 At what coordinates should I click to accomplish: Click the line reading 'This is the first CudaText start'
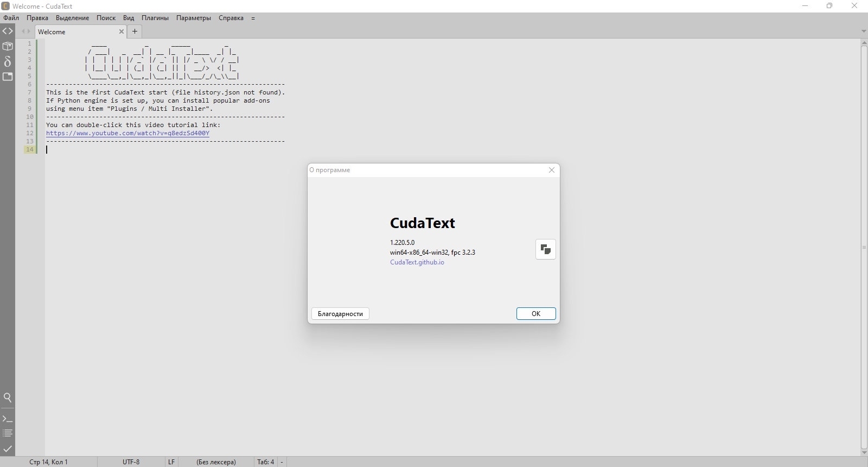165,92
